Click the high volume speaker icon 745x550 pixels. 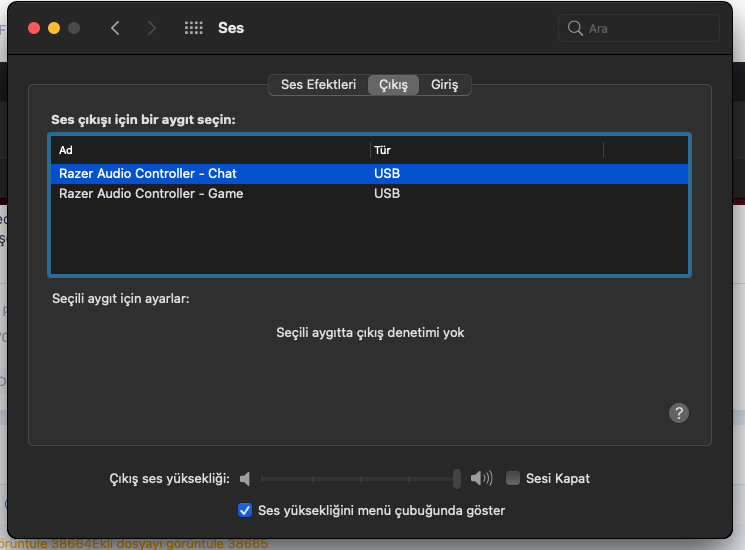tap(481, 478)
